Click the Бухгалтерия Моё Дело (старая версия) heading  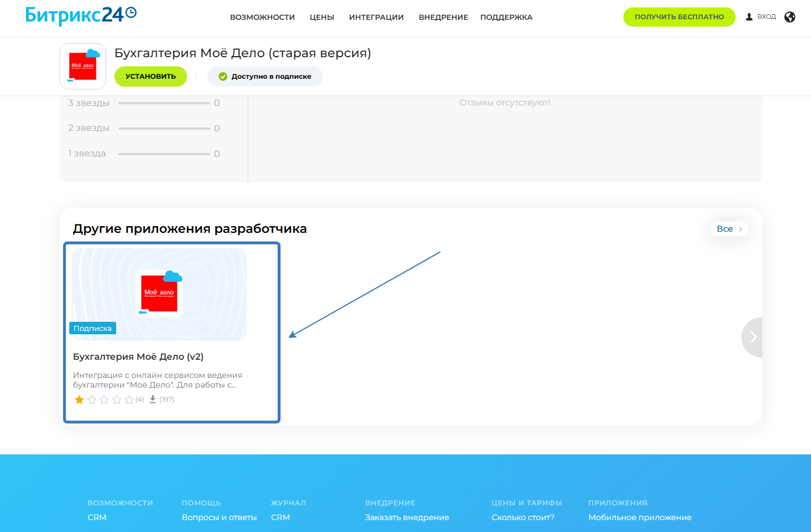(x=243, y=53)
